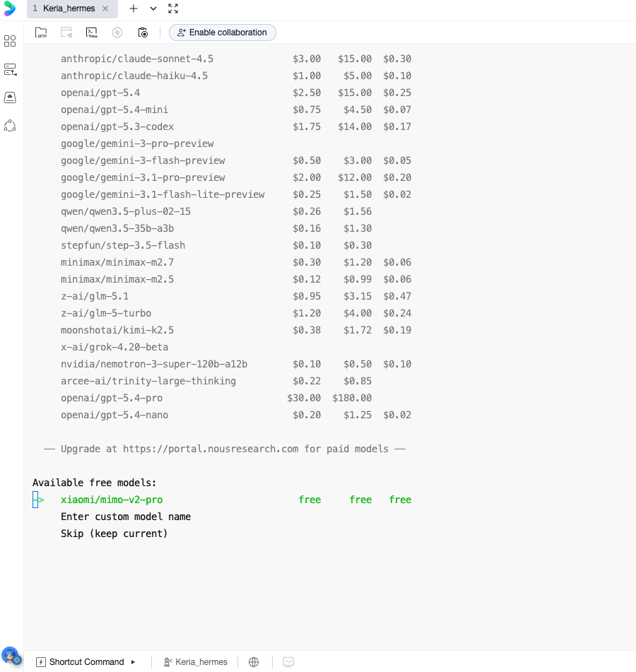The image size is (636, 672).
Task: Click the clipboard record icon in toolbar
Action: pos(143,33)
